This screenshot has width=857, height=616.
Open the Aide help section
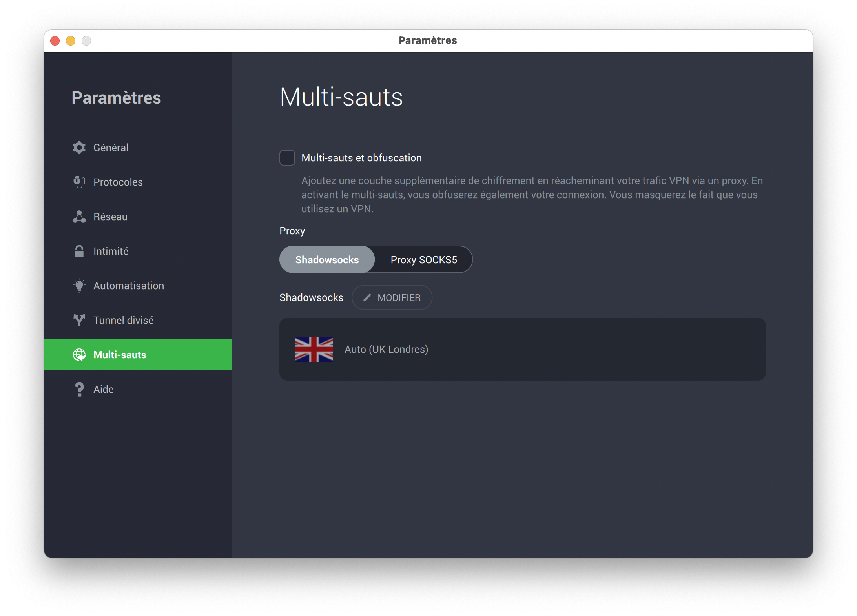(x=138, y=389)
